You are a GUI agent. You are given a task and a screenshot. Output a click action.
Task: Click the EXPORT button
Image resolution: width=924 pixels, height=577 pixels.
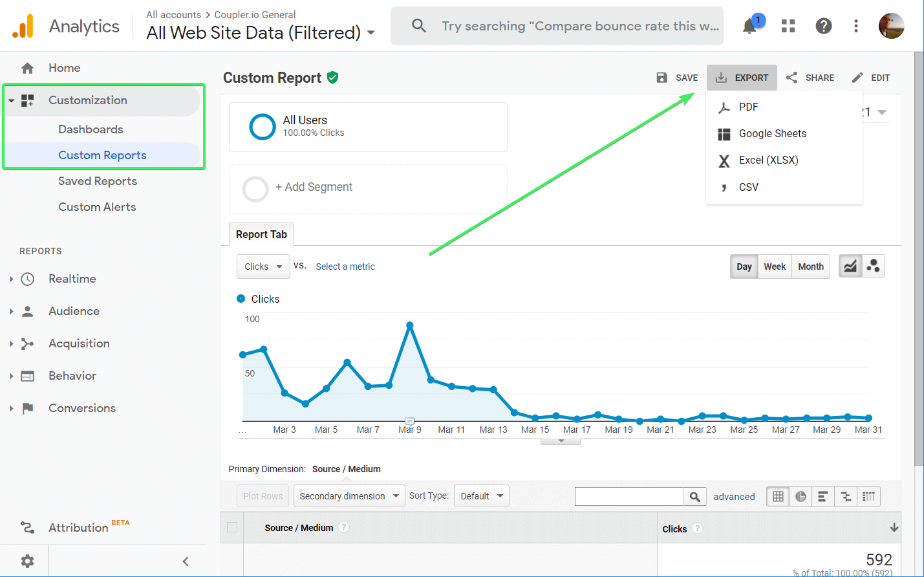point(742,78)
